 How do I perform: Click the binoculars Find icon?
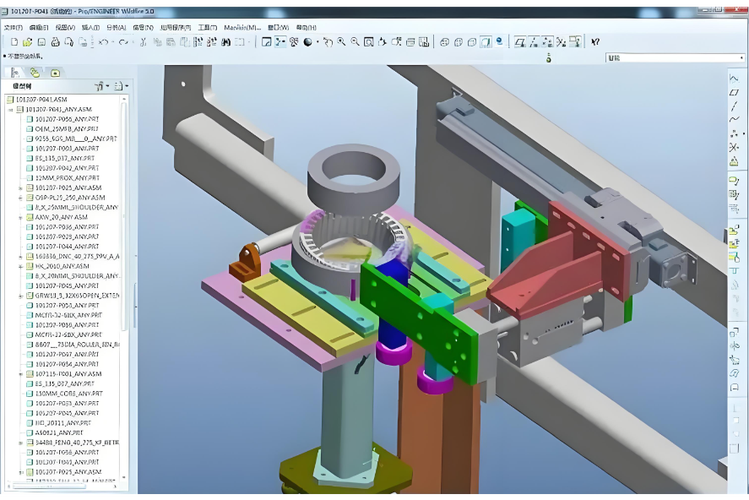(226, 43)
